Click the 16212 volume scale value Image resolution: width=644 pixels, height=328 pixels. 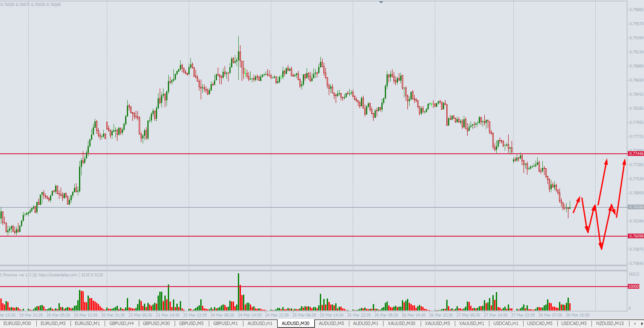634,274
